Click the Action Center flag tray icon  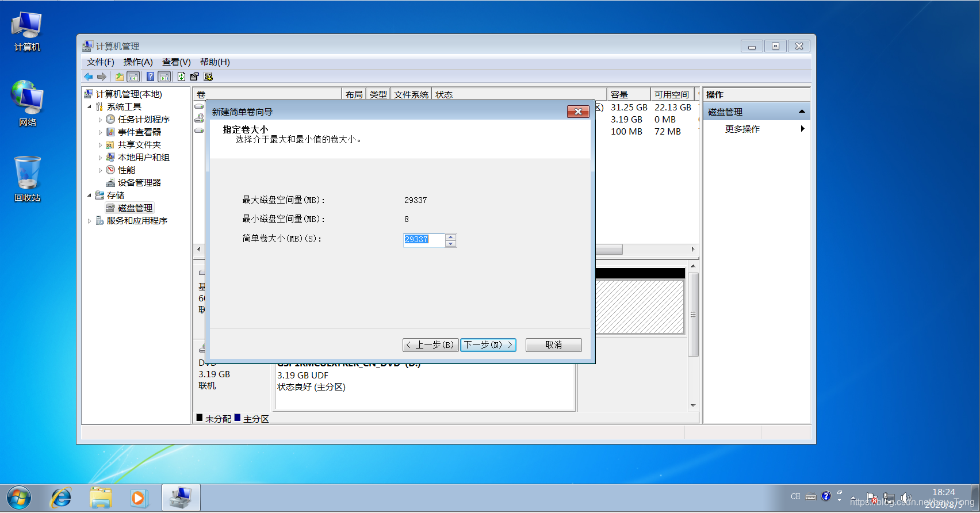tap(872, 498)
